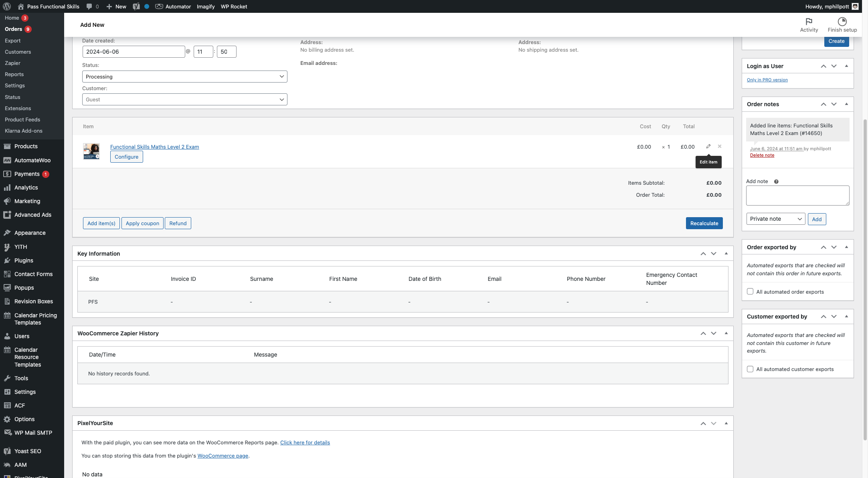
Task: Open WP Mail SMTP in the sidebar
Action: (x=32, y=433)
